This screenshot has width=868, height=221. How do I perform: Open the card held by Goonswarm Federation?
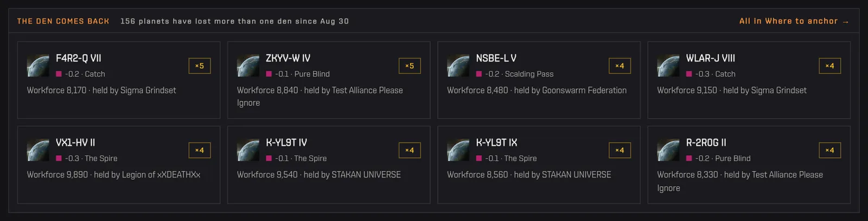539,80
